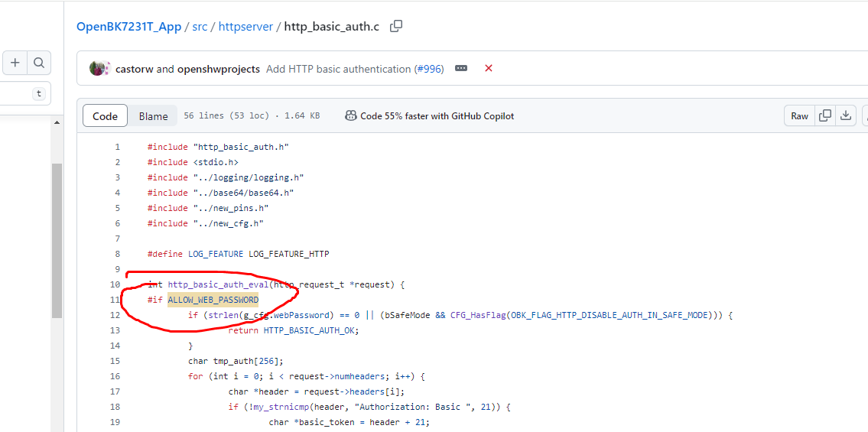Open the httpserver folder breadcrumb

coord(245,27)
